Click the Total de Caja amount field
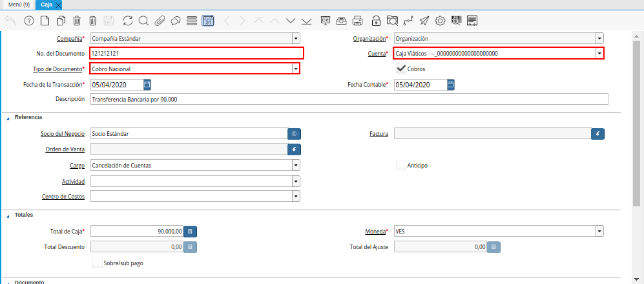The width and height of the screenshot is (644, 284). pyautogui.click(x=137, y=232)
